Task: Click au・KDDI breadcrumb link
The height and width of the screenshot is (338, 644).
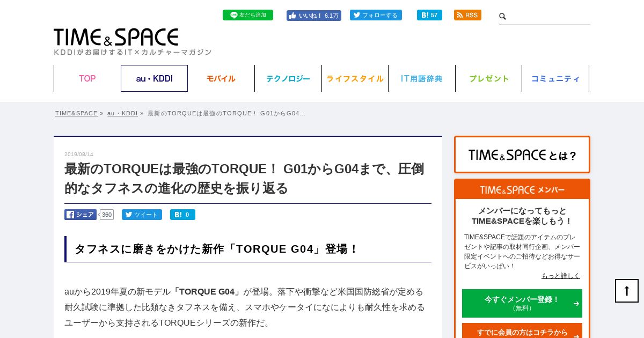Action: pyautogui.click(x=122, y=113)
